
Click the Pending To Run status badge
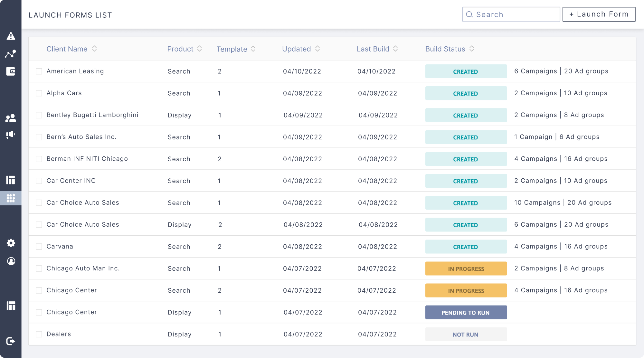pos(466,312)
